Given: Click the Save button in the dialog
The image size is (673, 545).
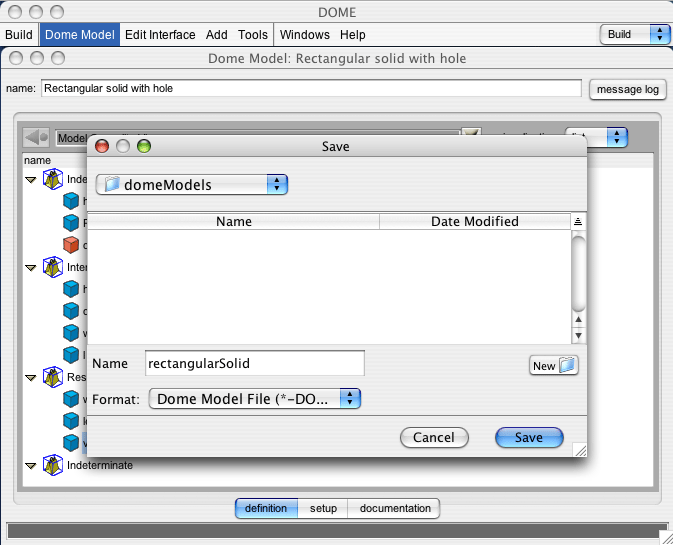Looking at the screenshot, I should click(x=529, y=437).
